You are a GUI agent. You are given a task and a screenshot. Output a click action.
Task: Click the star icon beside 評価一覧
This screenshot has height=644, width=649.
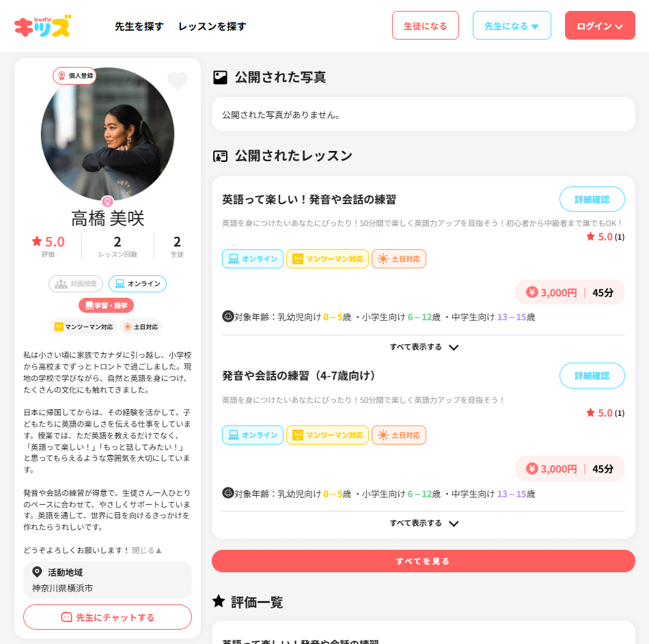tap(219, 601)
